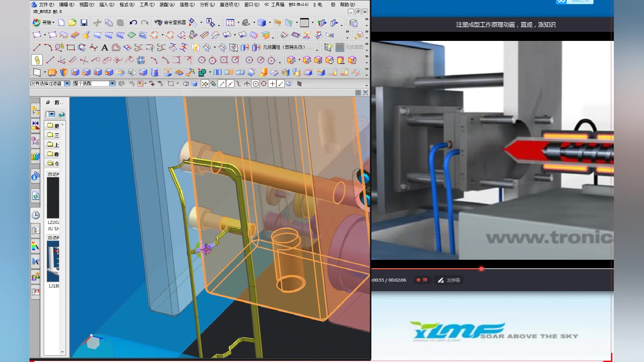Select the Text 'A' tool
The image size is (644, 362).
point(105,48)
